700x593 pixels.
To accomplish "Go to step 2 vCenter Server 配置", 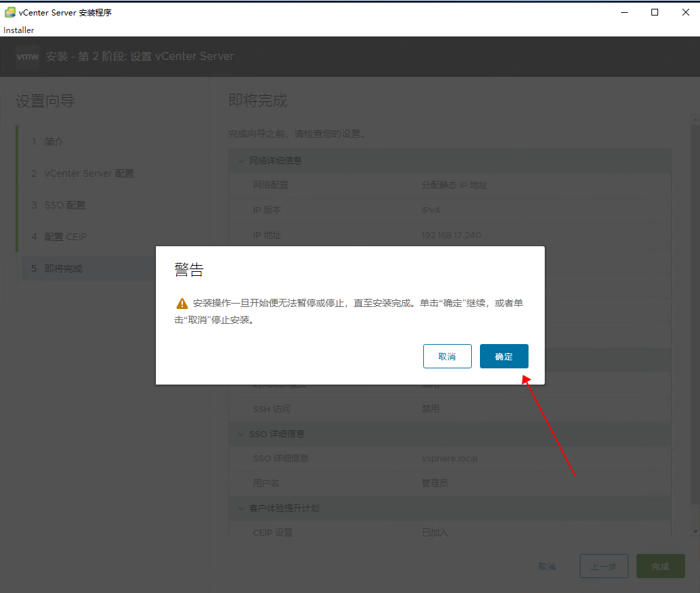I will click(x=82, y=173).
